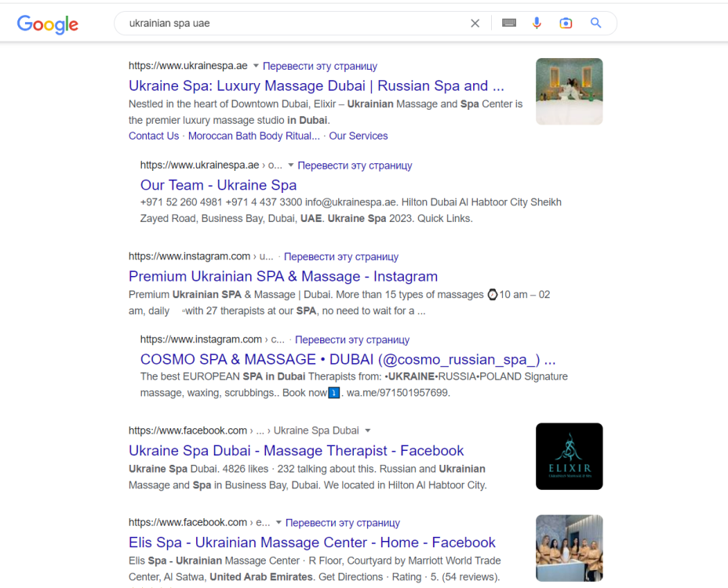Visit the 'Our Team - Ukraine Spa' page
The width and height of the screenshot is (728, 588).
point(217,185)
